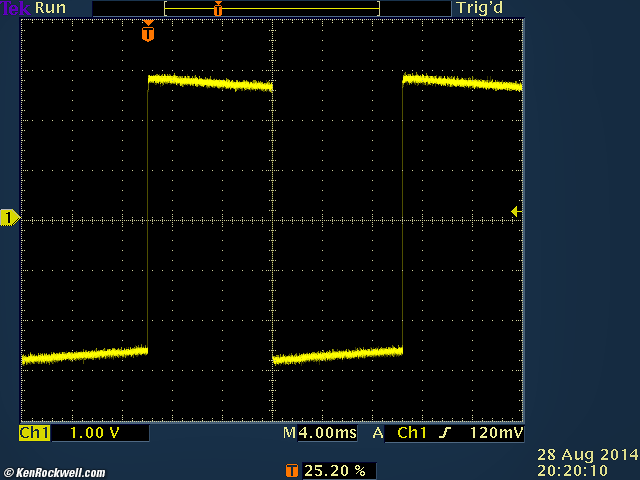Click the Run acquisition status
The image size is (640, 480).
51,8
